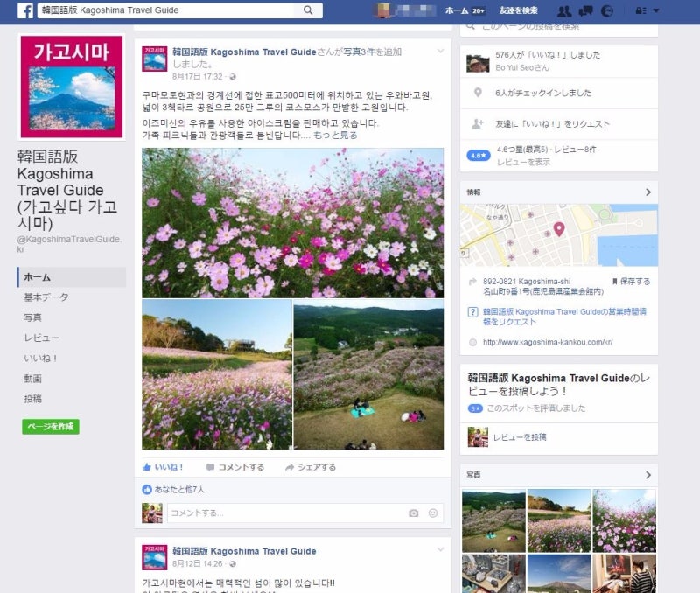700x593 pixels.
Task: Click 576人が「いいね！」しました row
Action: tap(559, 61)
